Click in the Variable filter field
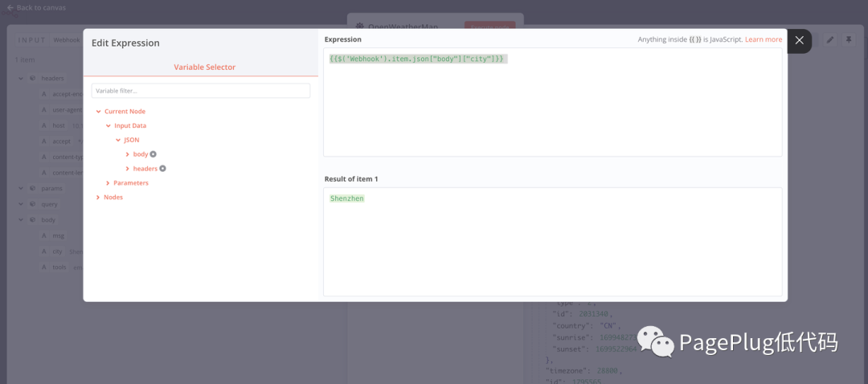 (200, 91)
